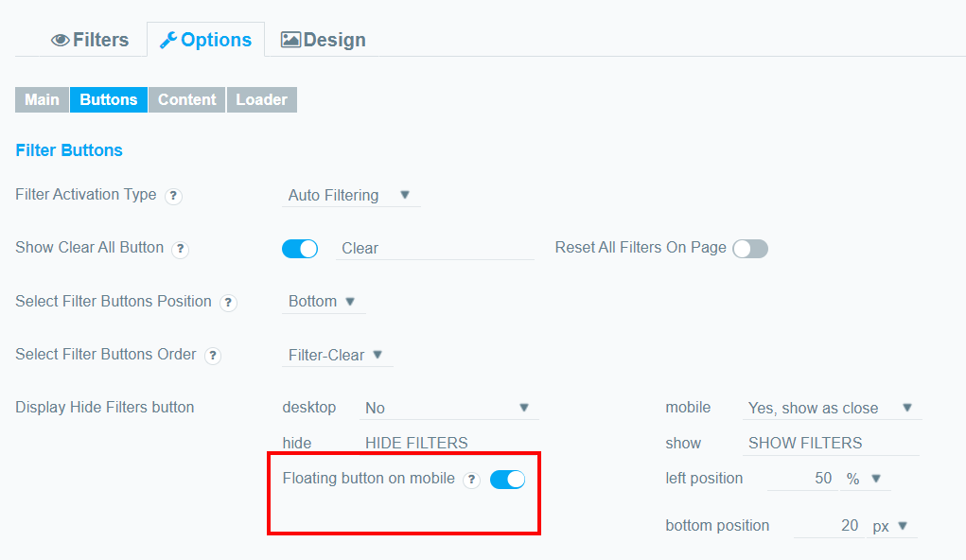Image resolution: width=966 pixels, height=560 pixels.
Task: Click the Floating button on mobile label
Action: (368, 479)
